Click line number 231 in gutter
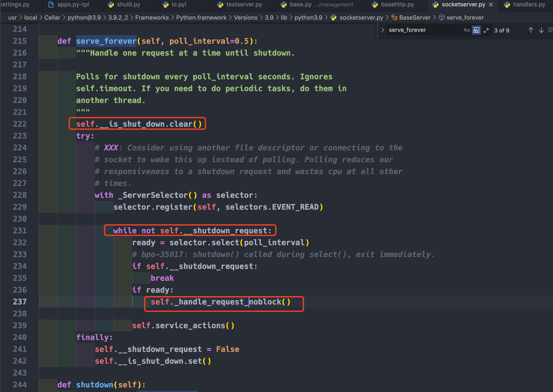The image size is (553, 392). tap(20, 230)
